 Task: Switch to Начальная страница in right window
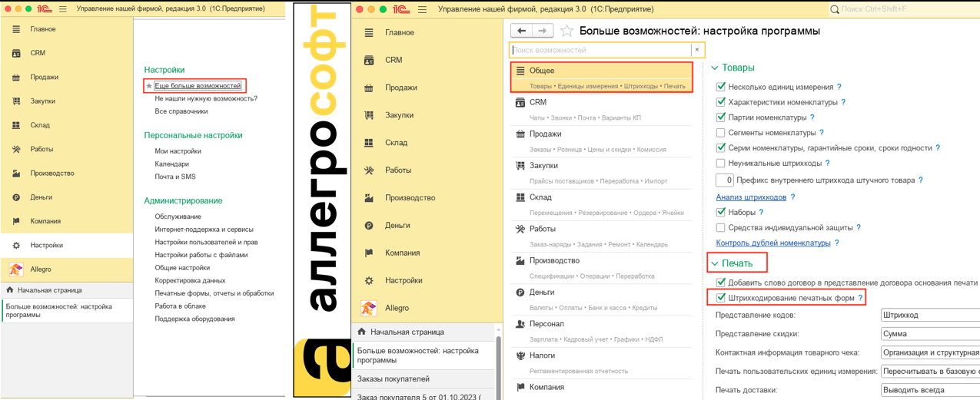pos(424,332)
